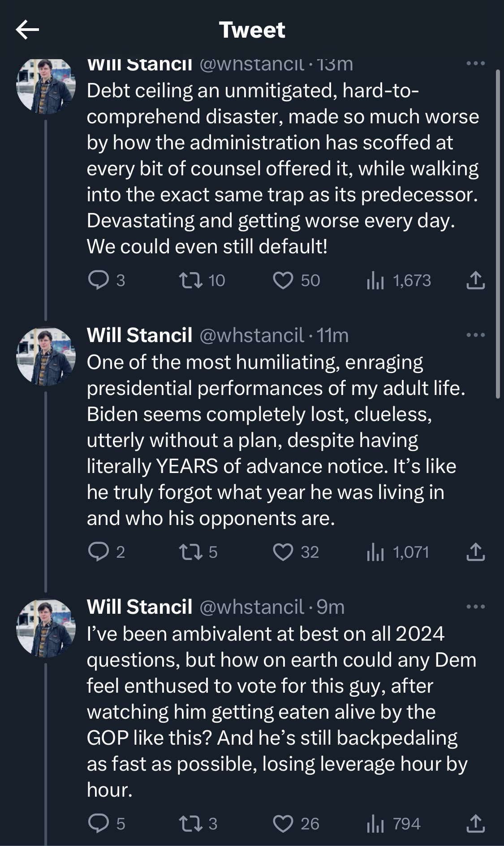Open more options on the 13m tweet

[x=475, y=64]
